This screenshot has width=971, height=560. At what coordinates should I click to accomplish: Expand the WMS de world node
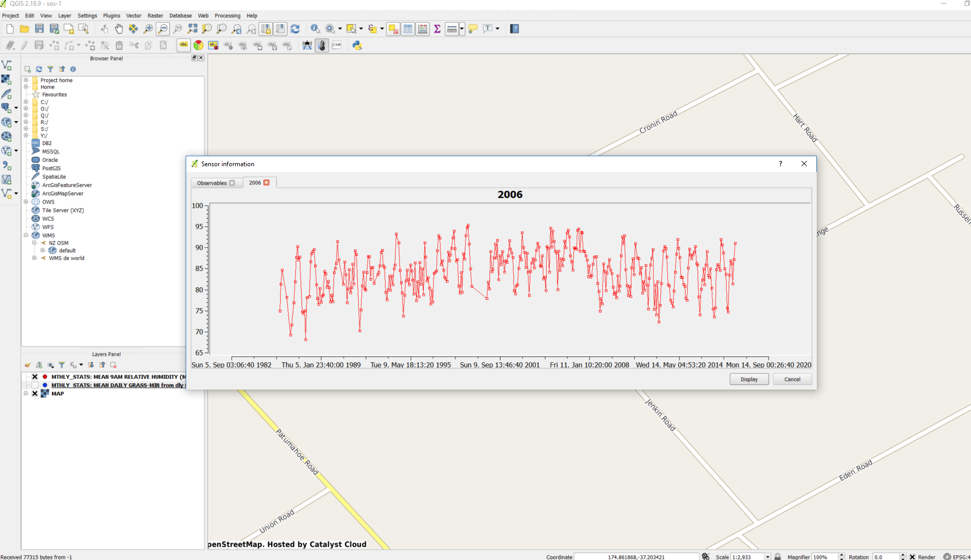tap(34, 258)
